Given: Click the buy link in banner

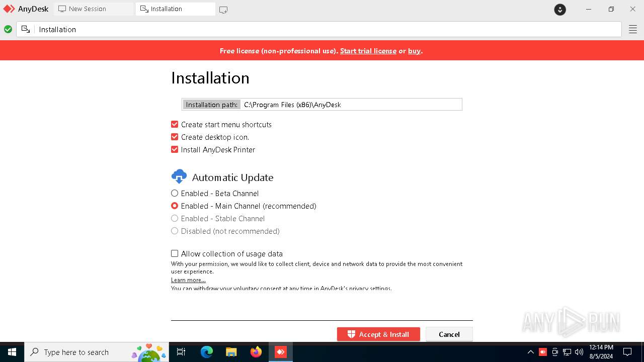Looking at the screenshot, I should coord(414,51).
